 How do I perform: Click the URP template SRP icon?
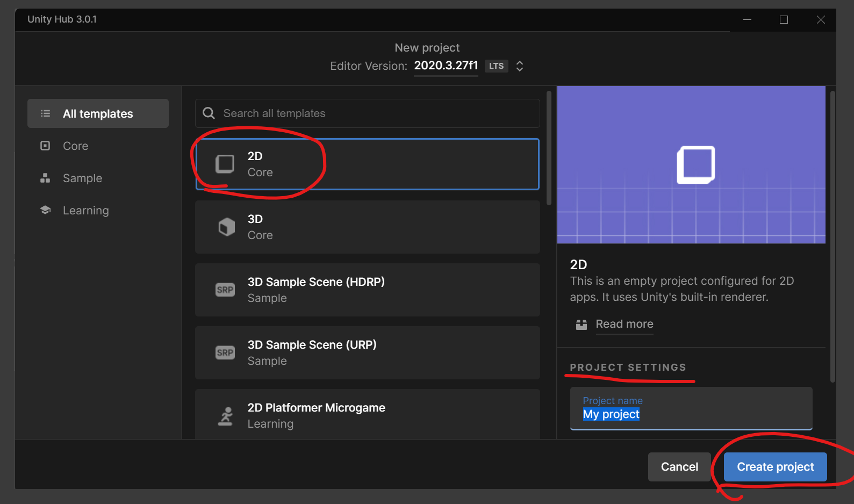pos(225,352)
